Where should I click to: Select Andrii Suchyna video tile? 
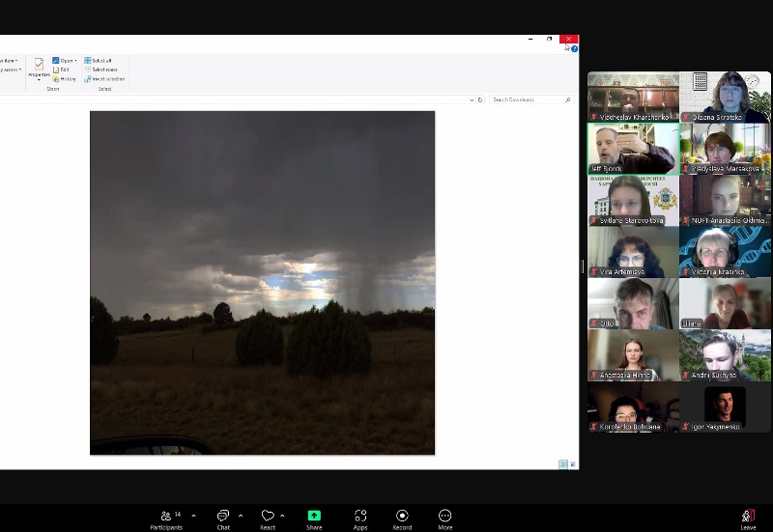coord(726,355)
